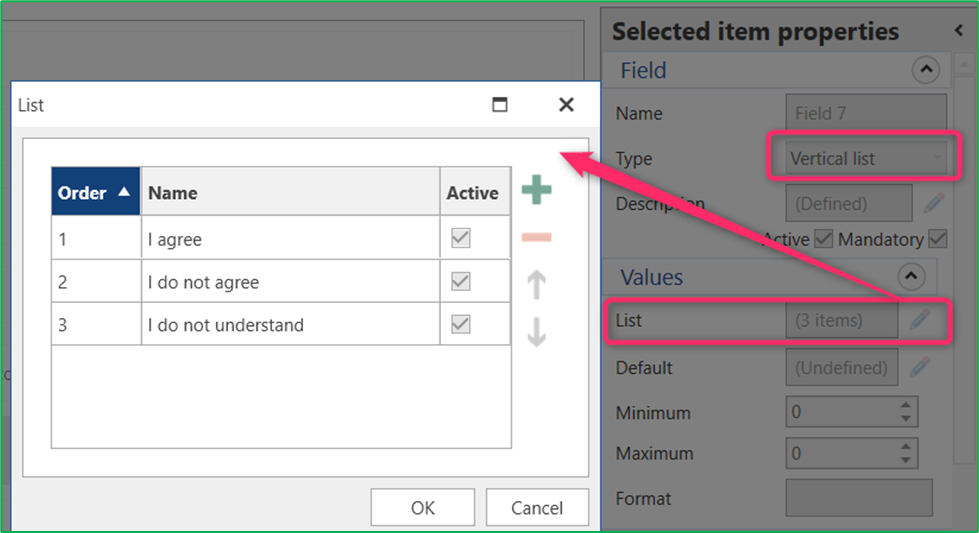Toggle the Active checkbox for 'I do not understand'
The height and width of the screenshot is (533, 979).
point(461,324)
